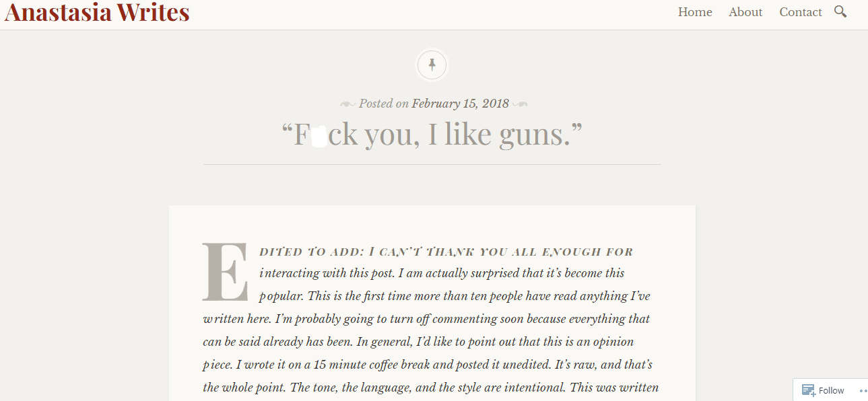
Task: Click the white censor blot in the title
Action: [x=319, y=135]
